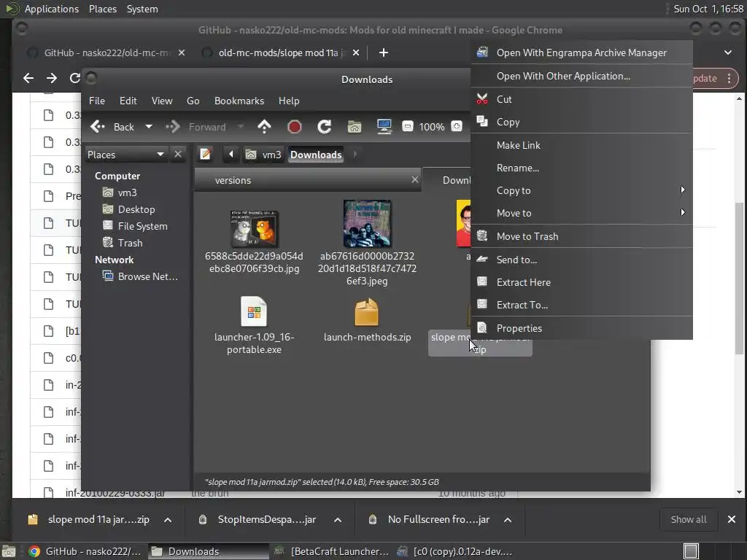Image resolution: width=747 pixels, height=560 pixels.
Task: Open the Computer toolbar icon
Action: (384, 127)
